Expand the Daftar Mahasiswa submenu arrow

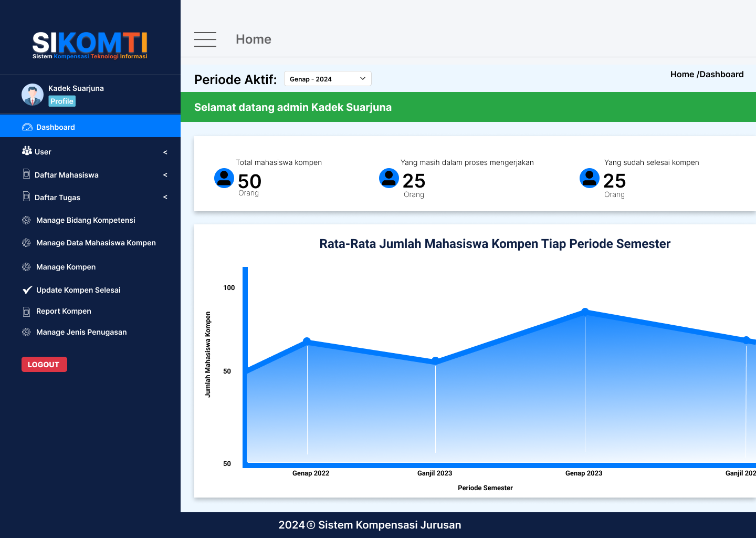(x=165, y=175)
